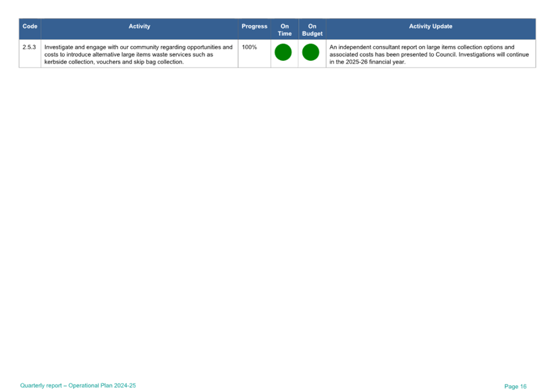The width and height of the screenshot is (554, 392).
Task: Click the Progress column header
Action: click(x=254, y=26)
